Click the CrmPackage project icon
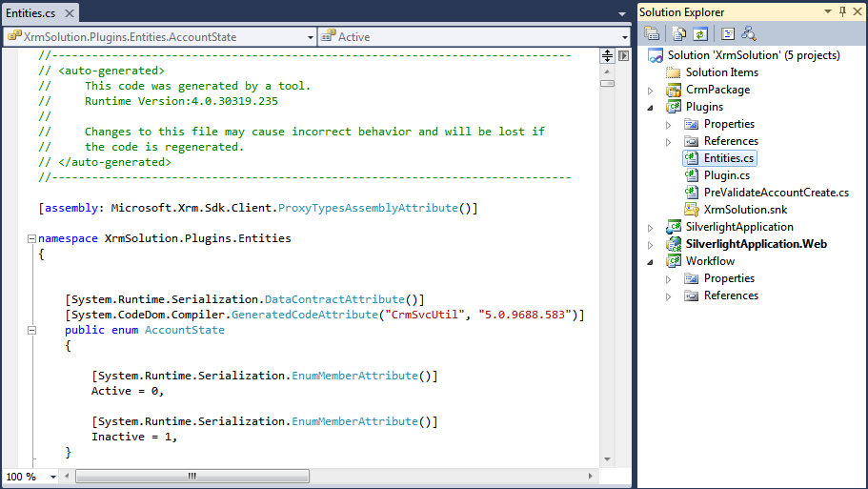The height and width of the screenshot is (489, 868). (x=673, y=90)
